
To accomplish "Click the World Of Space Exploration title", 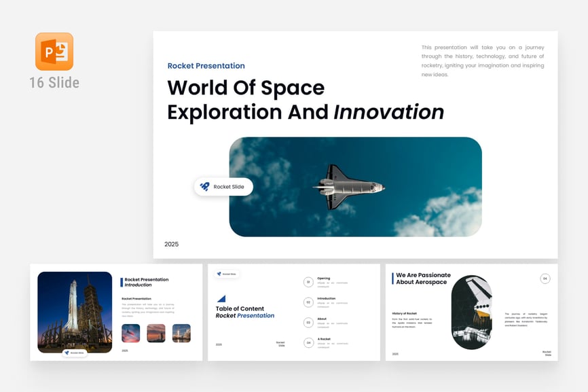I will [x=305, y=100].
